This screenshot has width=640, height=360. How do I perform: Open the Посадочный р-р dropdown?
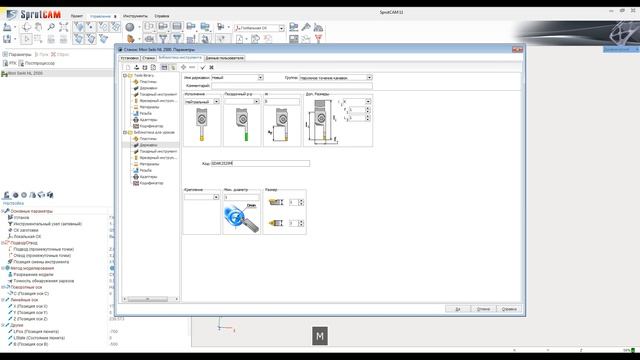(256, 101)
